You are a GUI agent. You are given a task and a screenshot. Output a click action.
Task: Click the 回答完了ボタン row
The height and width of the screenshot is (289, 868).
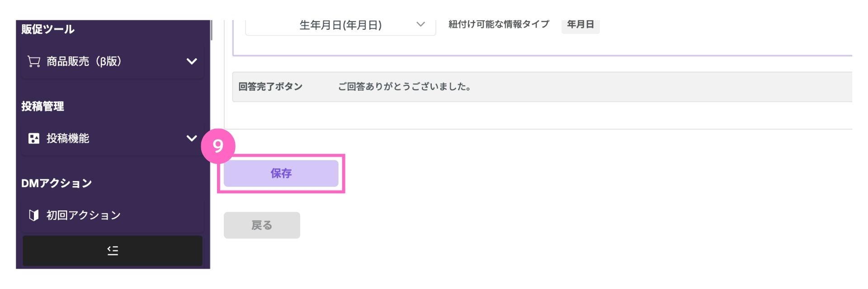pos(542,87)
